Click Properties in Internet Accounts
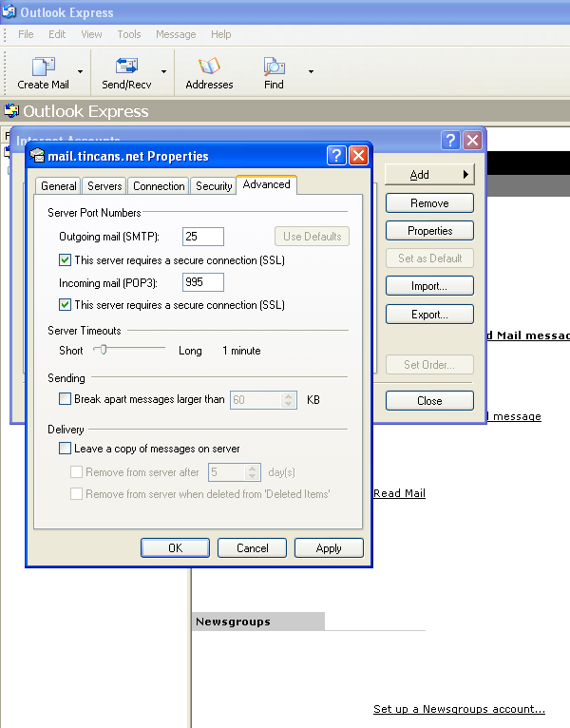Screen dimensions: 570x728 coord(429,231)
